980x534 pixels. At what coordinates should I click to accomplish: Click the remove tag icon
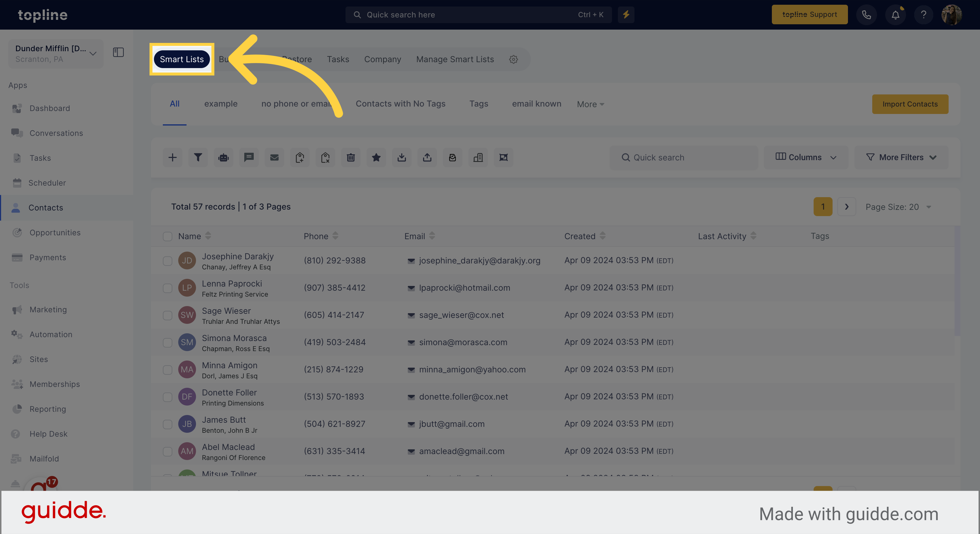click(325, 157)
